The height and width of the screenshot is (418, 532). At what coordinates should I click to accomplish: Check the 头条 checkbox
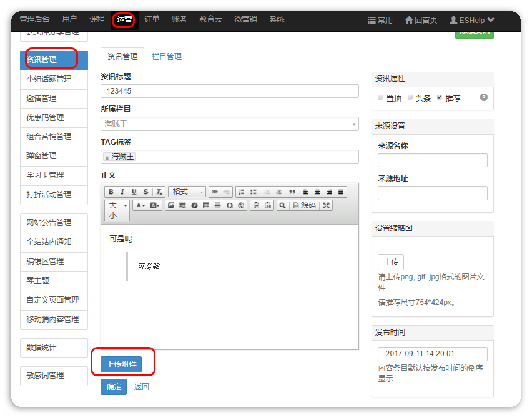click(x=410, y=98)
